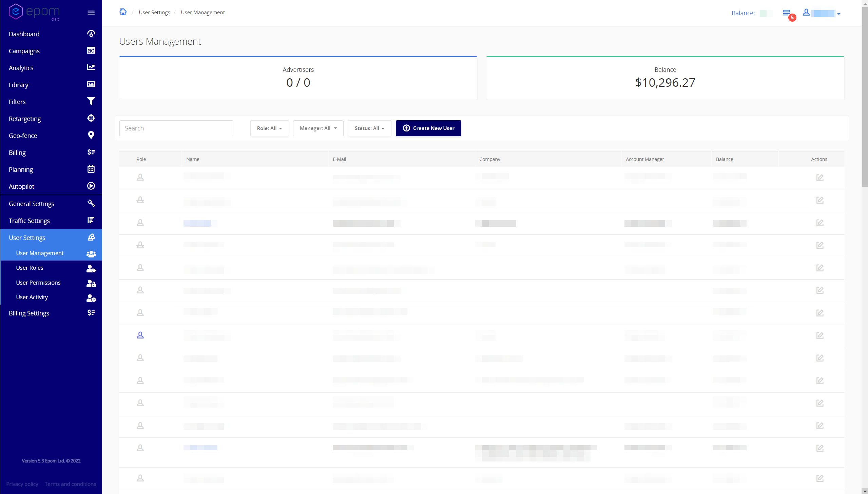This screenshot has height=494, width=868.
Task: Click the edit icon in first user row
Action: (x=819, y=178)
